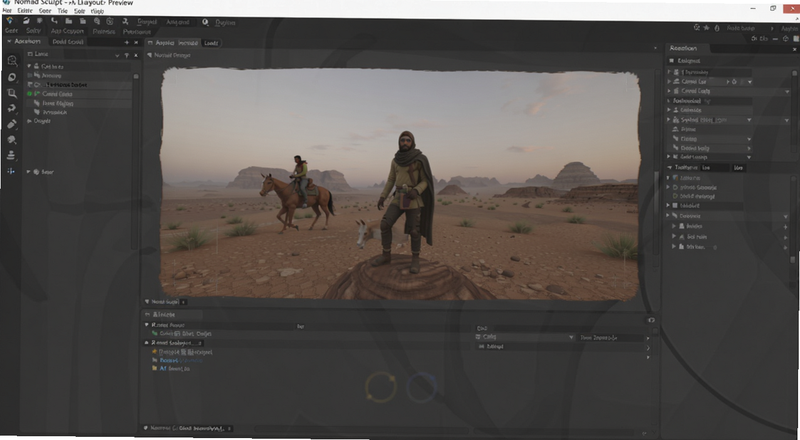The width and height of the screenshot is (800, 440).
Task: Click the first folder icon in top toolbar
Action: tap(68, 21)
